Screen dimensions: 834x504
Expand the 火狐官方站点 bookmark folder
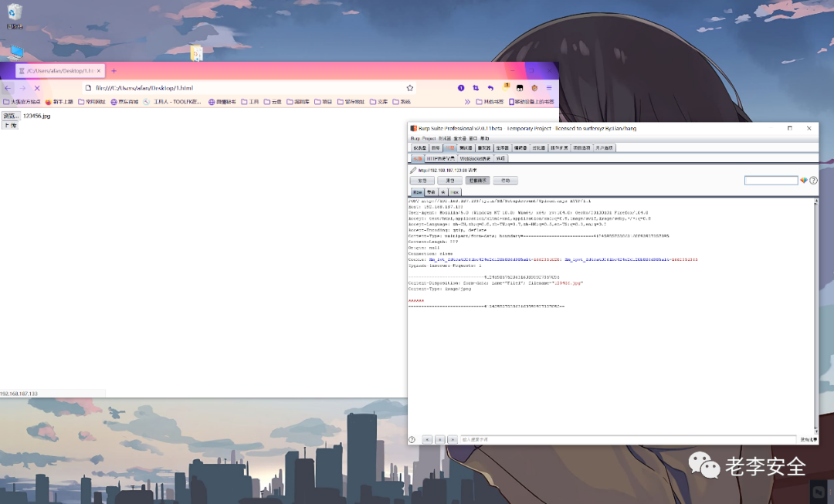coord(22,102)
